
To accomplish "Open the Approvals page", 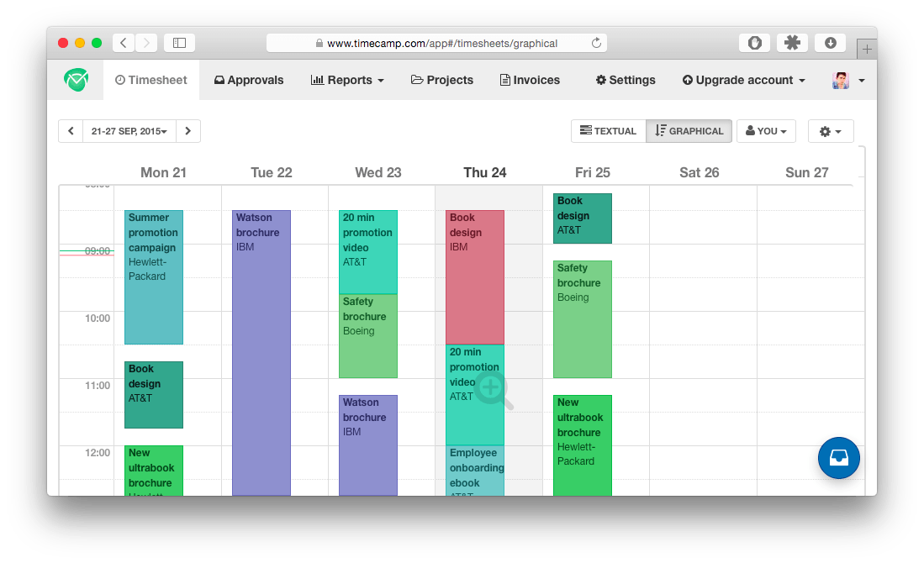I will click(x=249, y=80).
